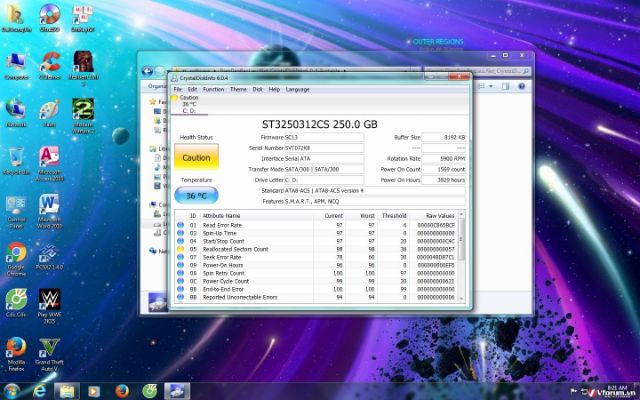Select the Spin-Up Time attribute row

click(x=316, y=233)
